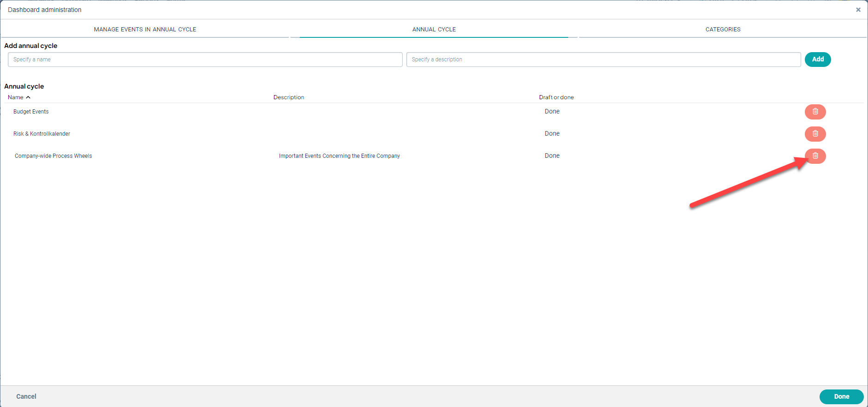Click Done status of Budget Events

(552, 112)
